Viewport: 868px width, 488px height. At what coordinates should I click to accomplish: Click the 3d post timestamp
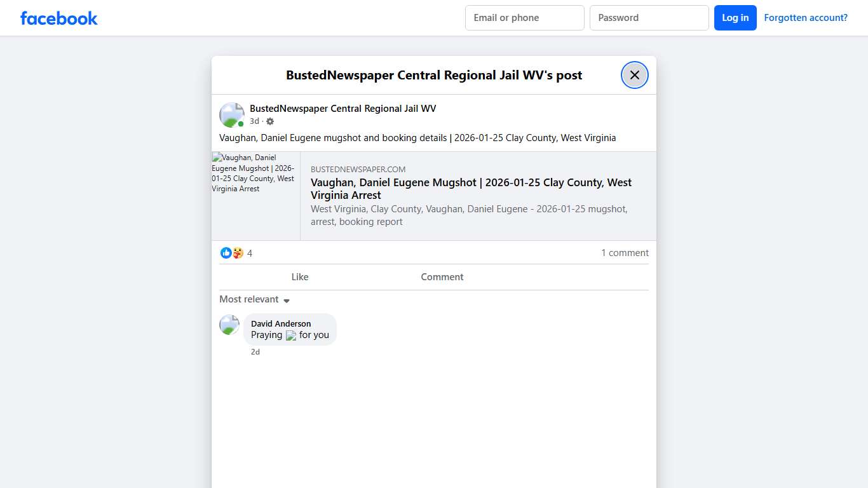(x=254, y=121)
